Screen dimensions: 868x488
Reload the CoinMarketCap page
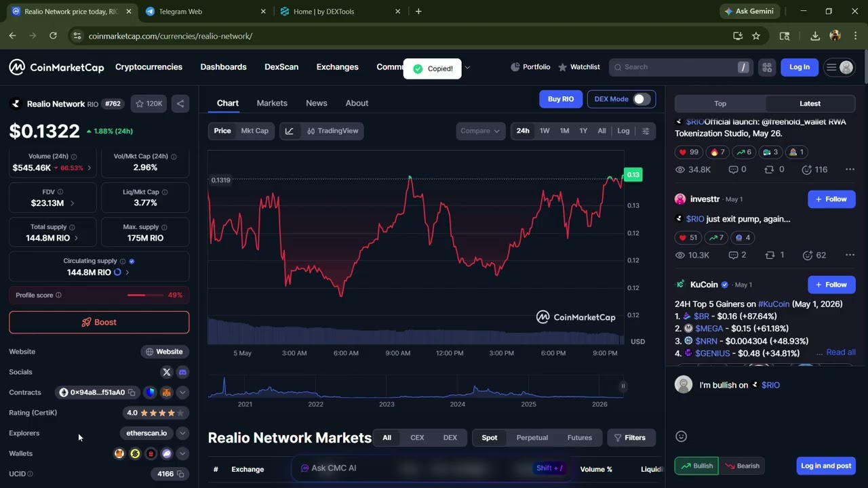(53, 36)
